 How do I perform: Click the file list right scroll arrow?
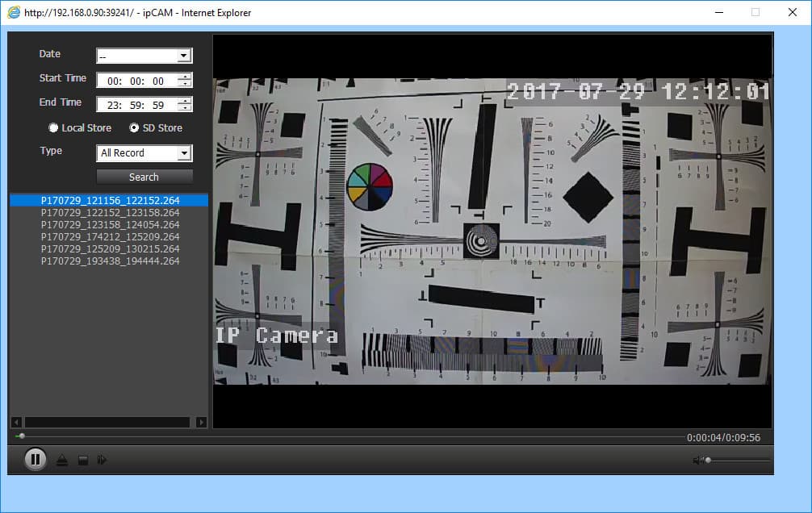pyautogui.click(x=202, y=423)
